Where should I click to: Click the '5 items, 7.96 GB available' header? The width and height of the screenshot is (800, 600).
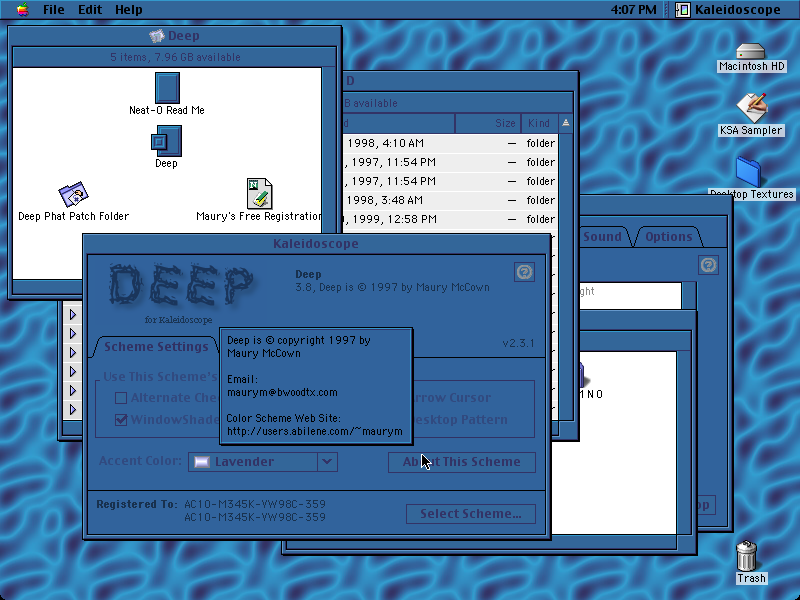tap(175, 57)
